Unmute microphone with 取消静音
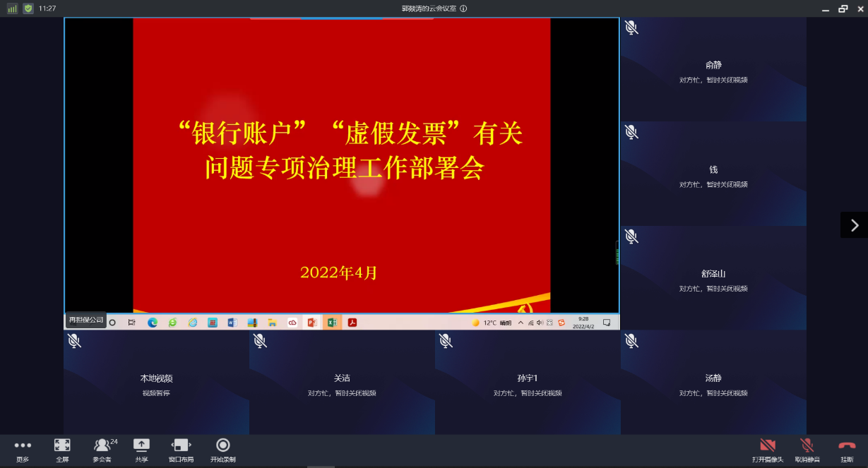The width and height of the screenshot is (868, 468). pos(807,450)
